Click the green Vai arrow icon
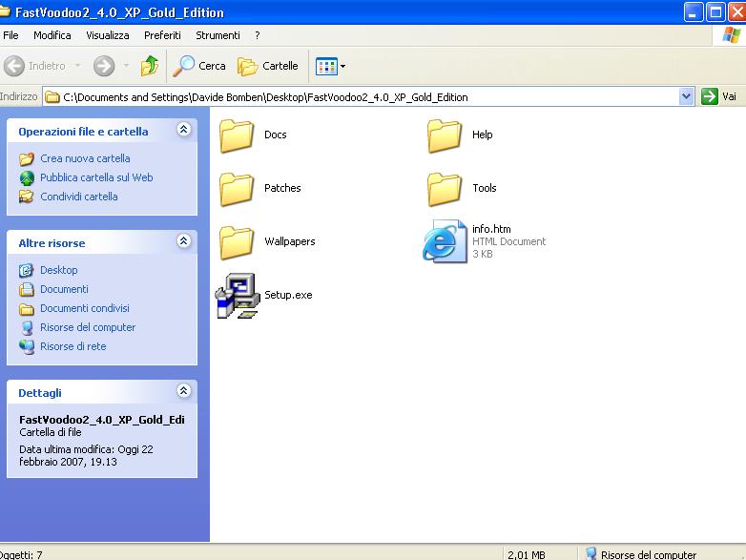The height and width of the screenshot is (560, 746). (x=710, y=96)
